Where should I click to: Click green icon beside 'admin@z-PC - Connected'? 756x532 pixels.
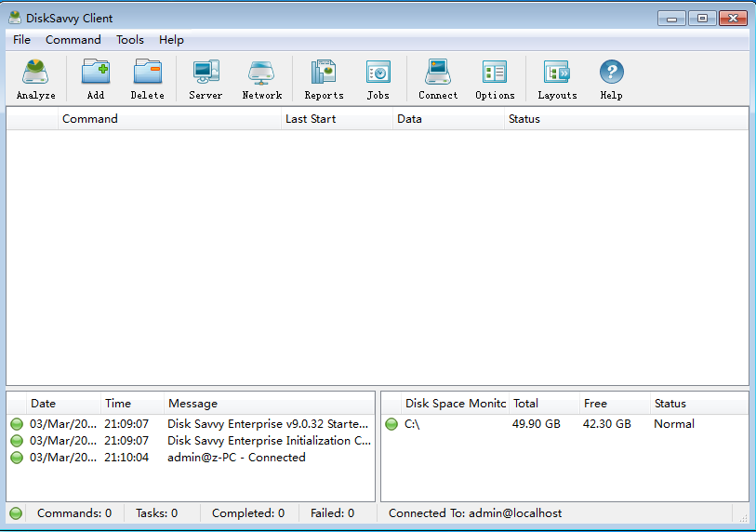(17, 458)
